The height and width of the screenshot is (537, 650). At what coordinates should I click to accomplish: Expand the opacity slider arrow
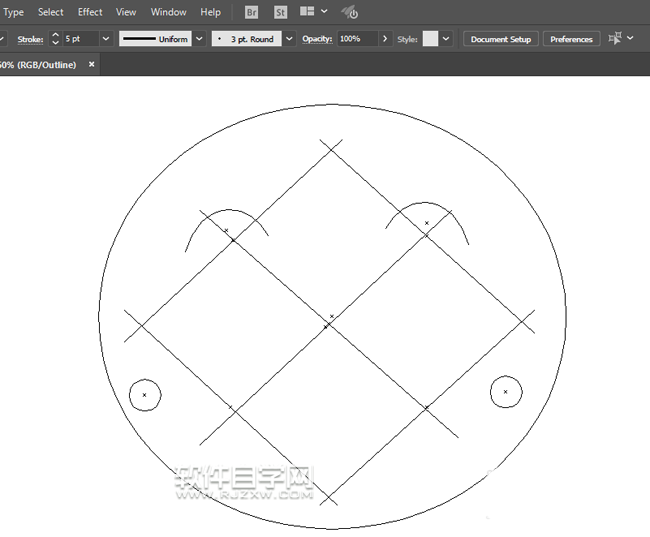[385, 39]
